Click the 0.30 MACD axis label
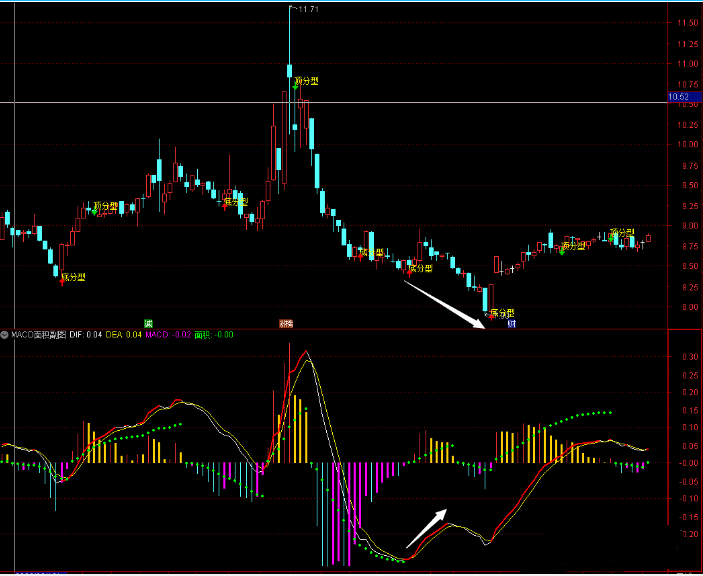This screenshot has width=703, height=576. pos(690,357)
